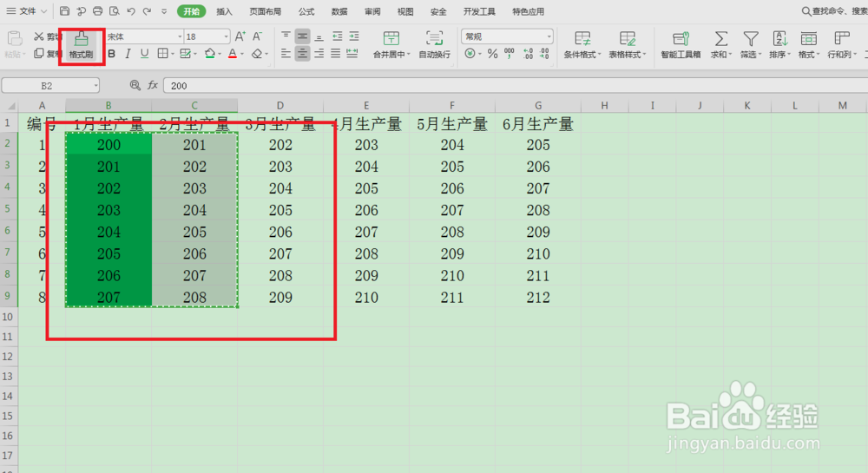Open the Data (数据) tab

pos(339,11)
